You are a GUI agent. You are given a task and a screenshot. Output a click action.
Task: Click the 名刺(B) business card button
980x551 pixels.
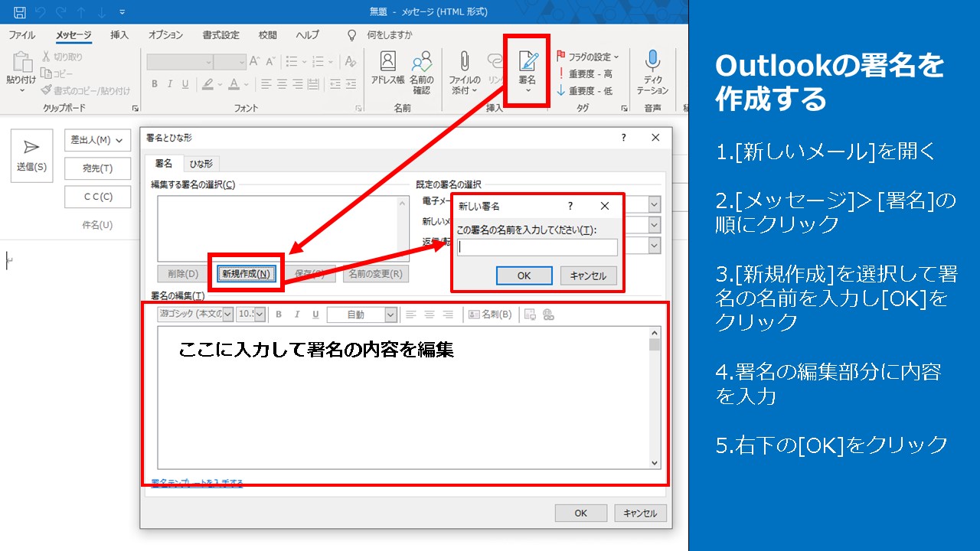click(x=490, y=315)
